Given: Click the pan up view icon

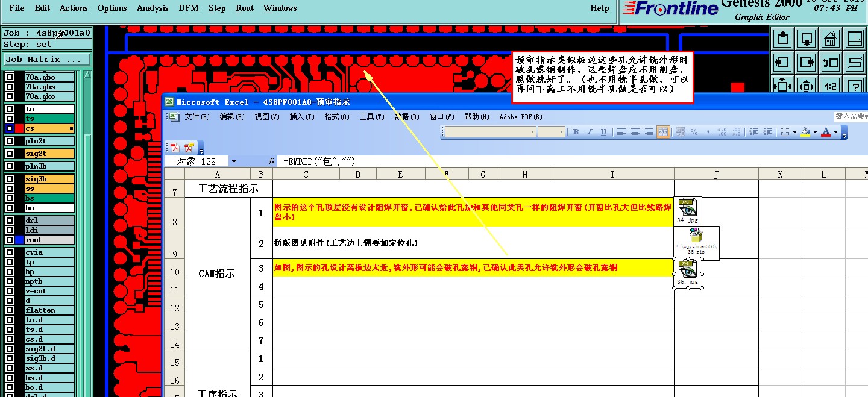Looking at the screenshot, I should pos(782,39).
